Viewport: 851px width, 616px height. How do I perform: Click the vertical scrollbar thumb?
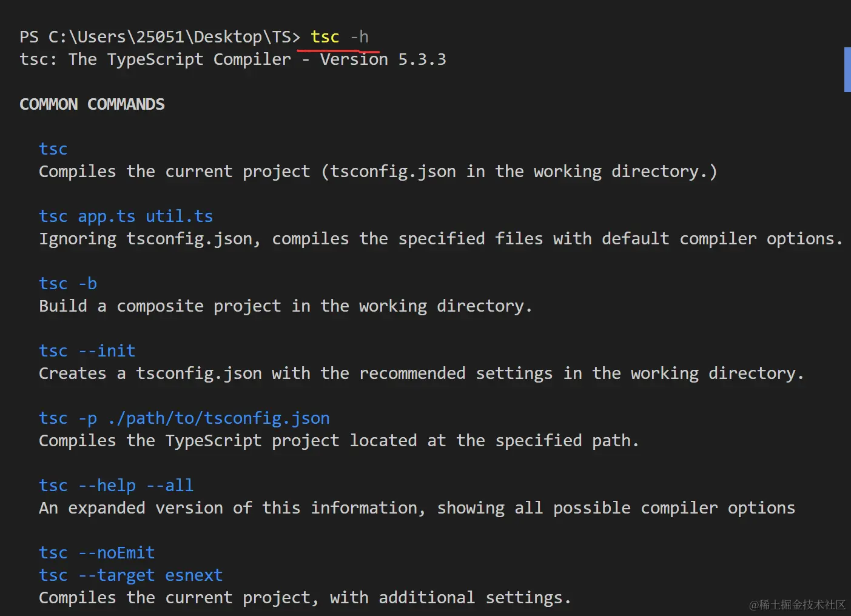[846, 69]
